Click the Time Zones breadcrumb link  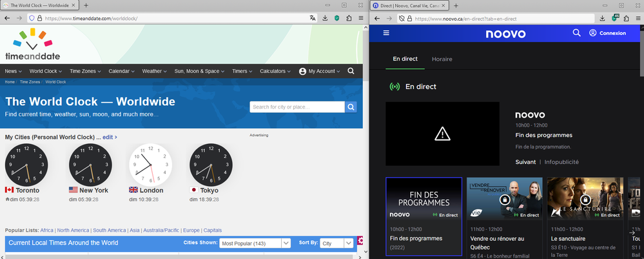pos(30,82)
